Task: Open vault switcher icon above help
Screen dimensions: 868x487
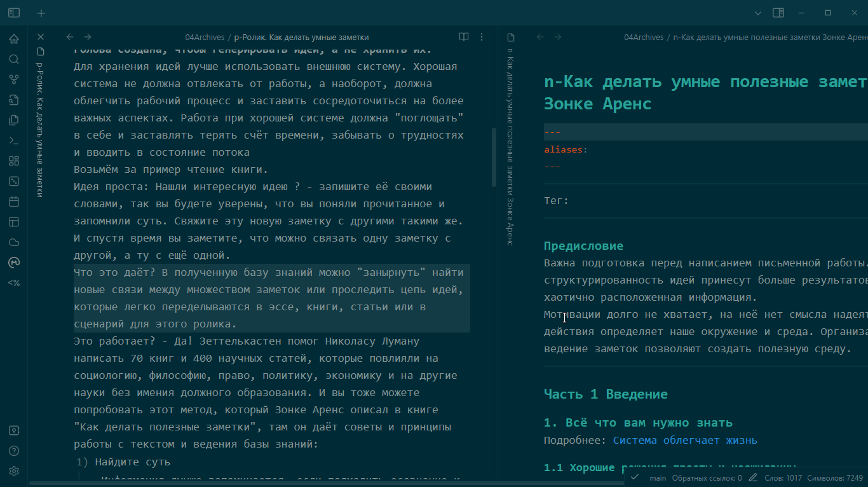Action: pyautogui.click(x=14, y=430)
